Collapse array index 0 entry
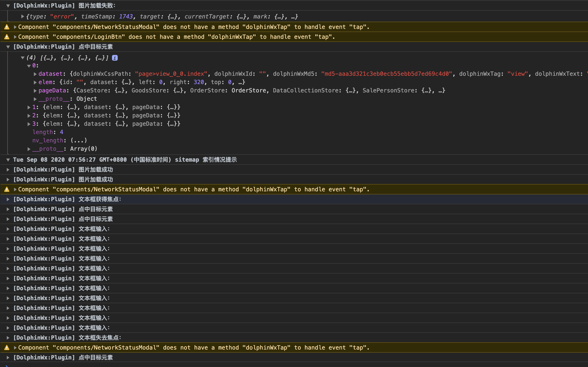Screen dimensions: 588x367 [x=29, y=66]
